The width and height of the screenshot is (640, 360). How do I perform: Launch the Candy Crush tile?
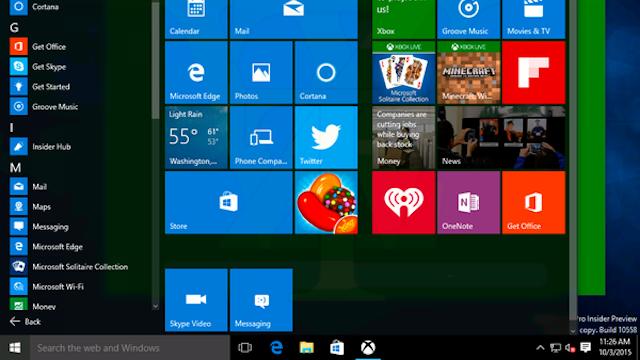[326, 202]
